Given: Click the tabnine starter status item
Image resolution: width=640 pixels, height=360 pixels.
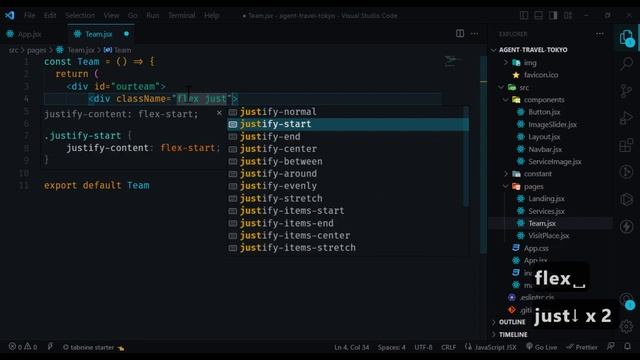Looking at the screenshot, I should tap(93, 347).
